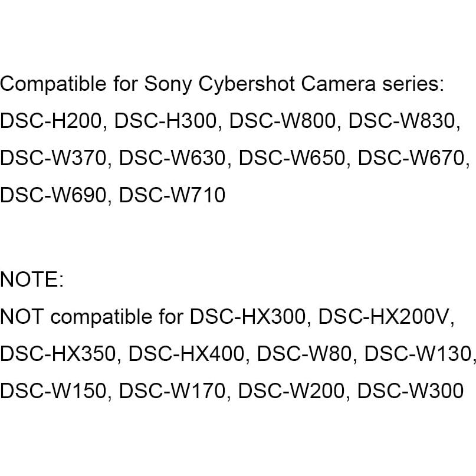The image size is (476, 476).
Task: Click the word "Cybershot" in the heading
Action: tap(247, 84)
